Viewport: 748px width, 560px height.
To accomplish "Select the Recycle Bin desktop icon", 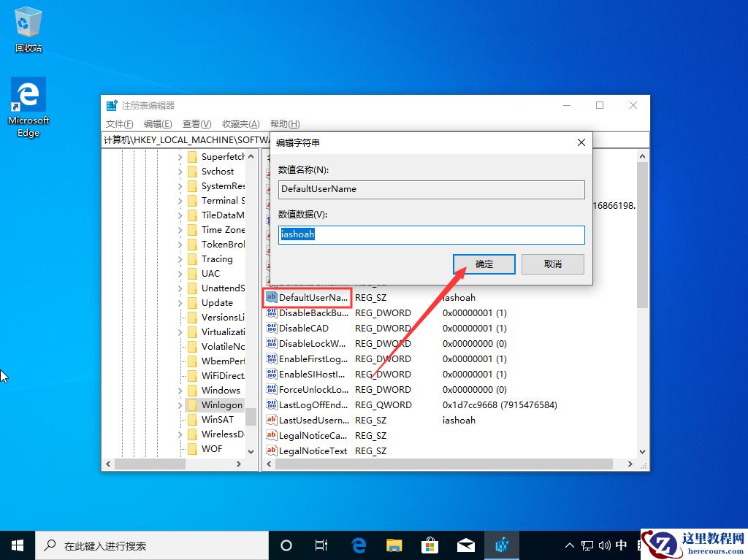I will click(28, 22).
